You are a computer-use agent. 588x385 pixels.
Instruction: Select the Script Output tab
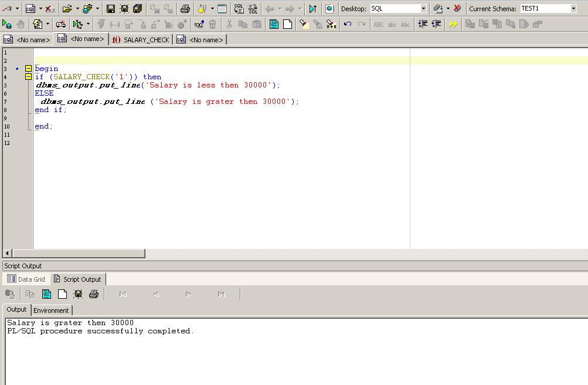tap(77, 279)
